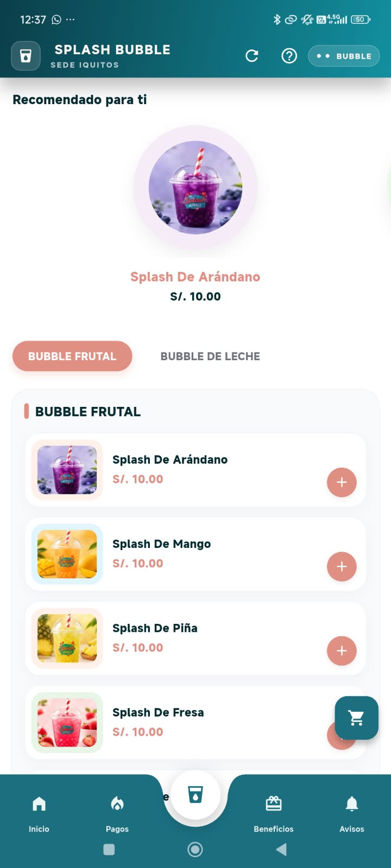391x868 pixels.
Task: Open Beneficios gift section
Action: (274, 813)
